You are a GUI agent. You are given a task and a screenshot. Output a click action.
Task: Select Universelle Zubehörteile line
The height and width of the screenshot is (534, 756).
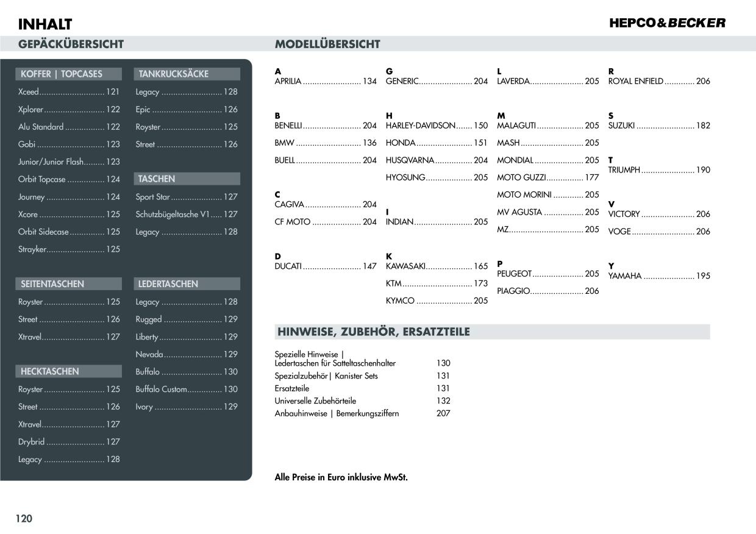(x=362, y=401)
